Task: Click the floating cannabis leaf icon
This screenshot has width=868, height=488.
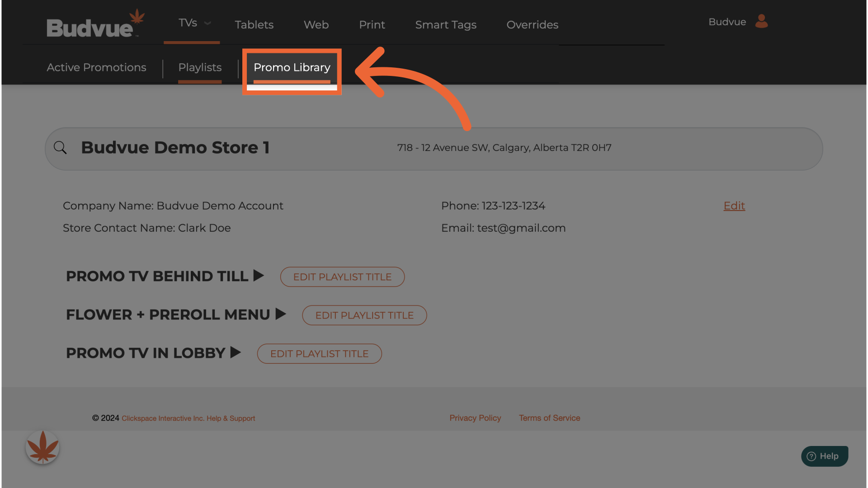Action: (x=42, y=447)
